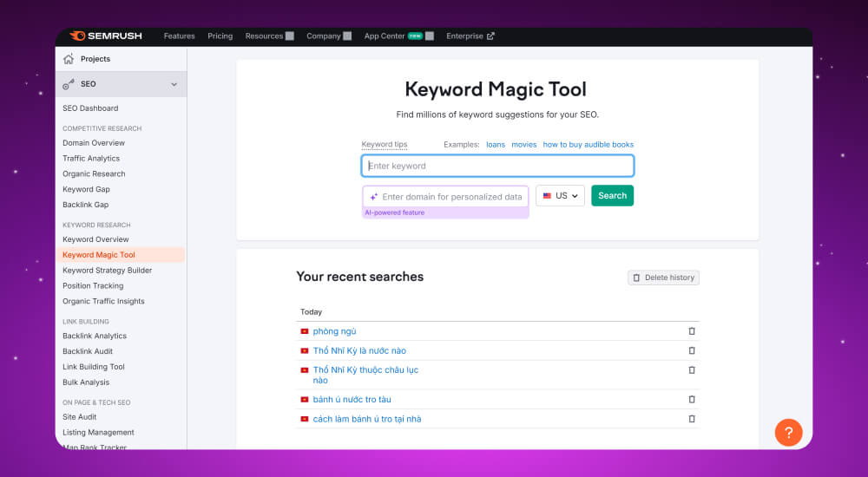
Task: Focus the Enter domain for personalized data field
Action: [x=445, y=197]
